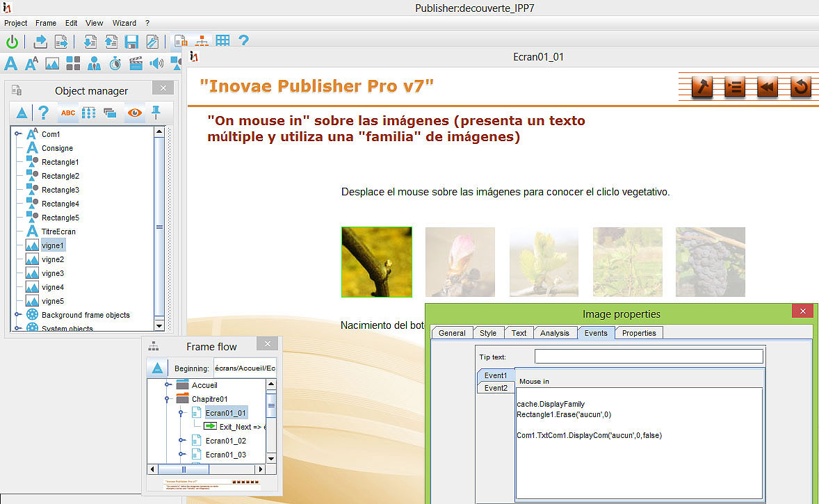Click the collapse triangle in Object manager toolbar
The width and height of the screenshot is (819, 504).
click(x=22, y=113)
